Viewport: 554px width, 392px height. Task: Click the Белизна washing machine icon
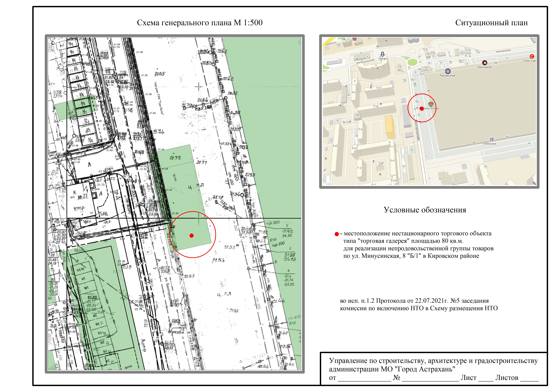(x=491, y=139)
